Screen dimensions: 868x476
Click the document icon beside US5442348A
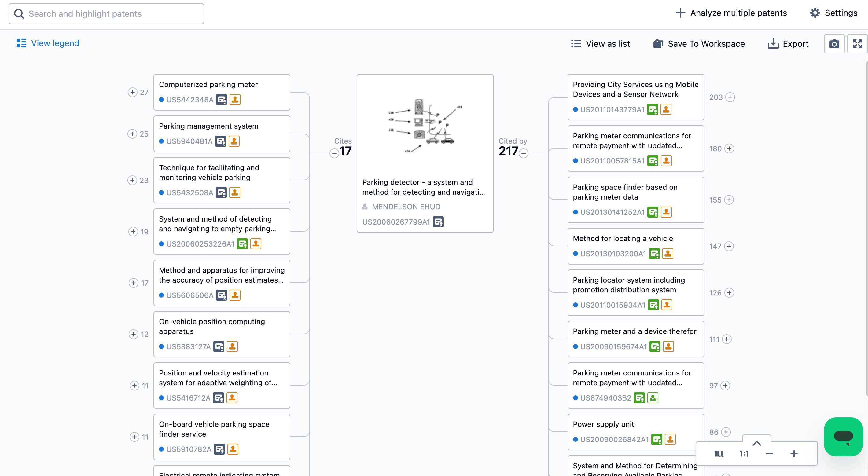221,100
